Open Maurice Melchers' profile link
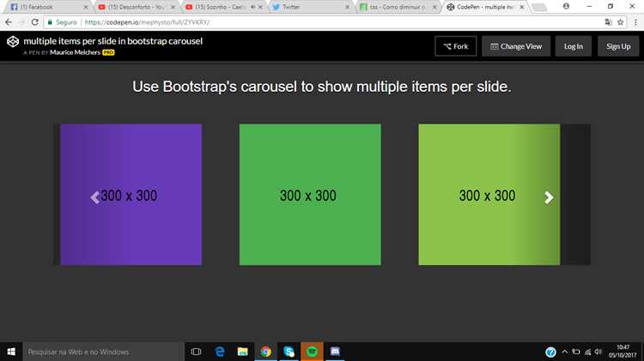The image size is (644, 361). 75,52
